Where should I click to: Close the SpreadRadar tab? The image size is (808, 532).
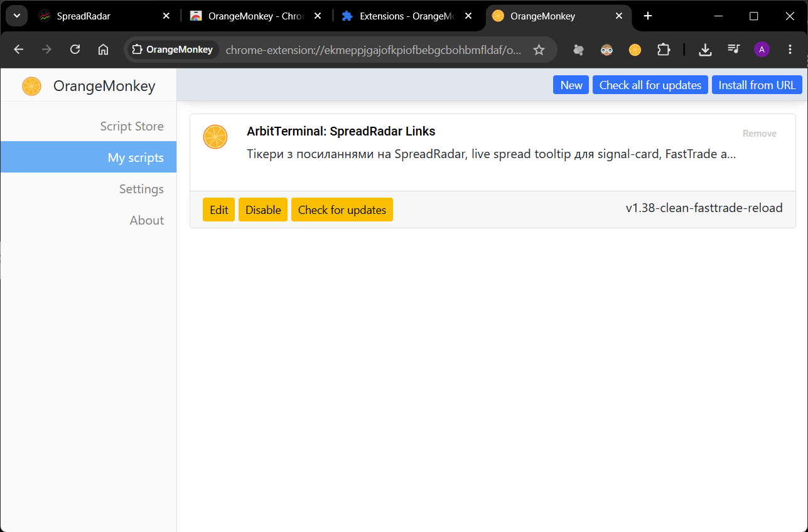point(166,16)
